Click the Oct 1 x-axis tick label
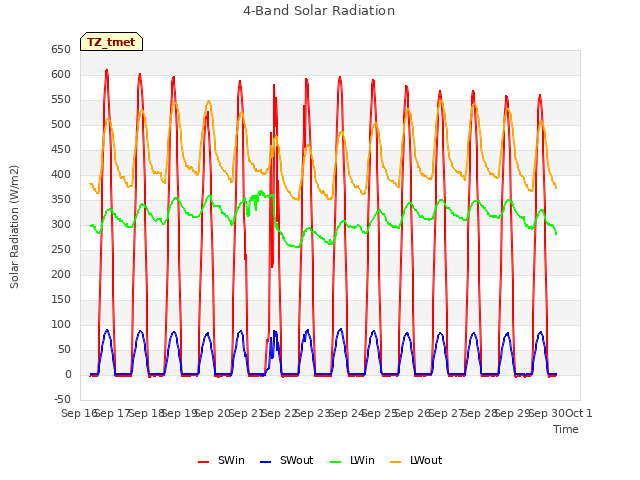This screenshot has width=640, height=480. point(579,413)
